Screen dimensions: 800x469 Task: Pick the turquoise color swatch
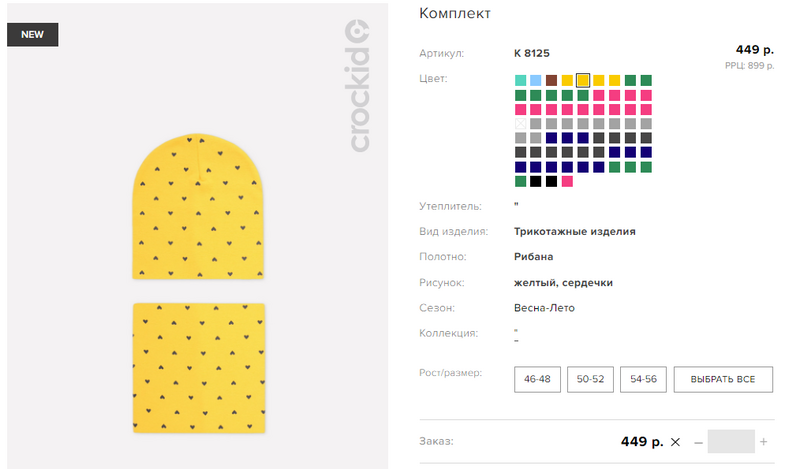(520, 80)
